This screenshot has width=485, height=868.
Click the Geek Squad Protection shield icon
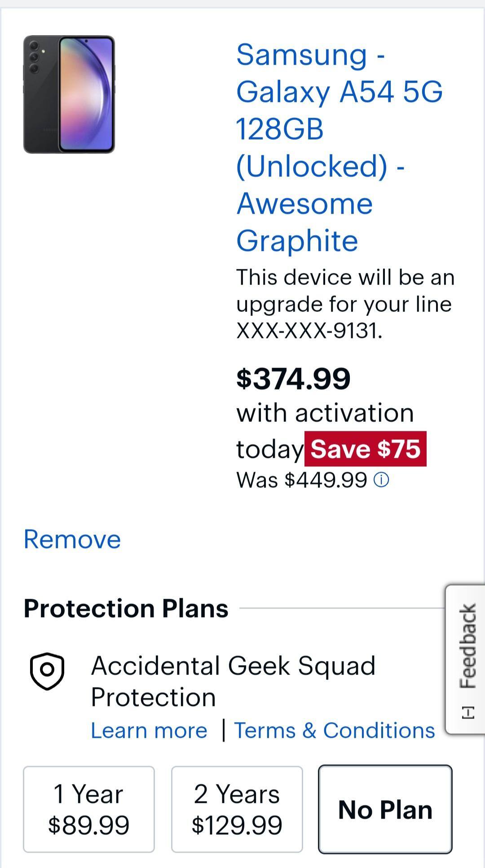(47, 671)
